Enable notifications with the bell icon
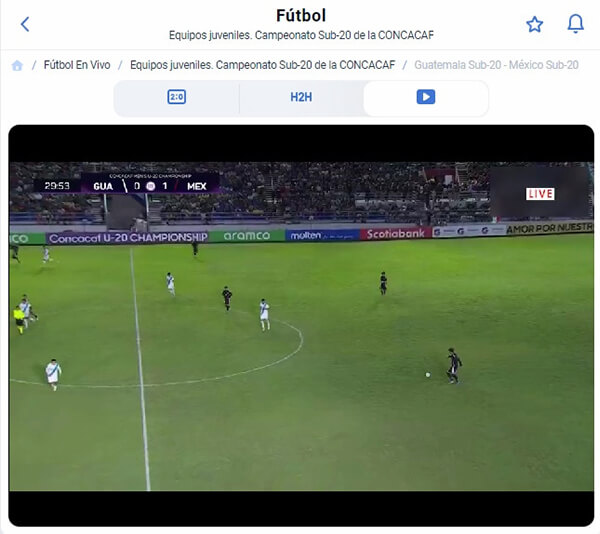600x534 pixels. click(575, 24)
